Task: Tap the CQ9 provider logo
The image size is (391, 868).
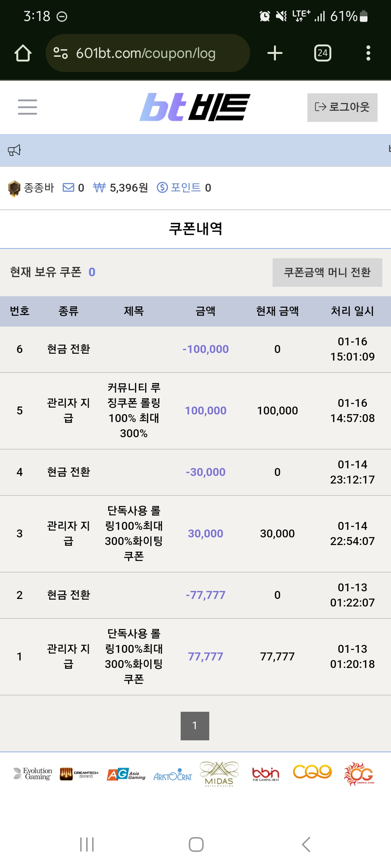Action: (312, 772)
